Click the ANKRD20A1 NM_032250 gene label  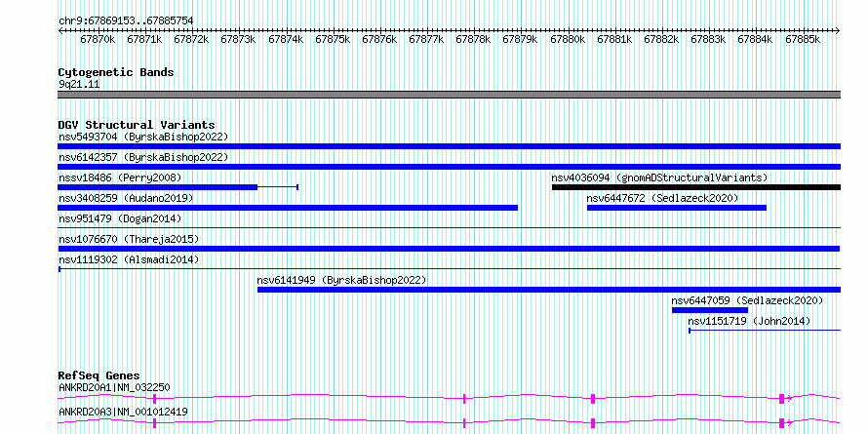click(114, 387)
